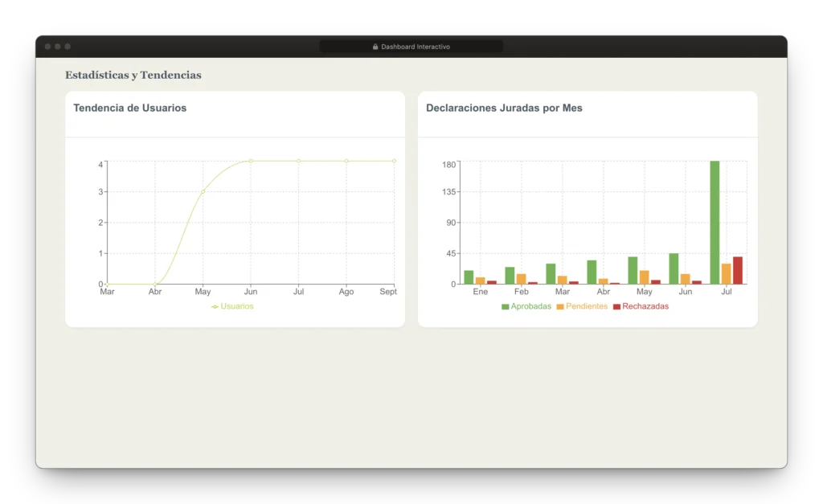Click the Tendencia de Usuarios card title
Image resolution: width=823 pixels, height=504 pixels.
tap(129, 109)
